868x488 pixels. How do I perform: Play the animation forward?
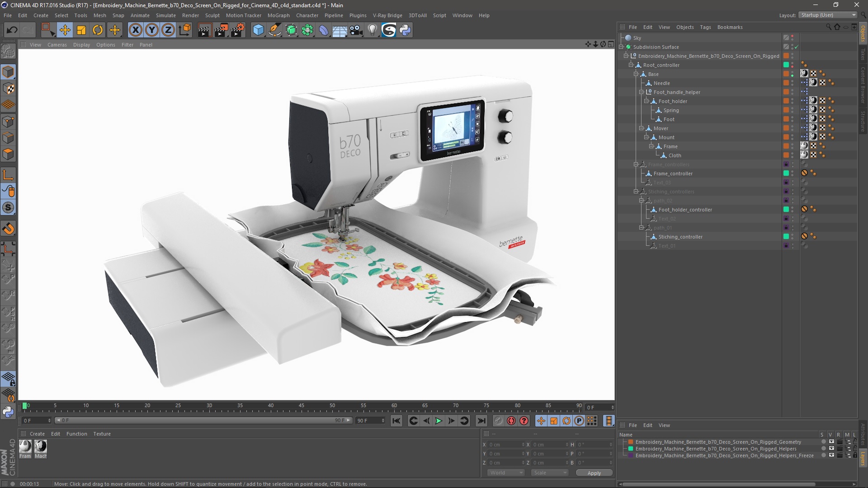point(439,421)
